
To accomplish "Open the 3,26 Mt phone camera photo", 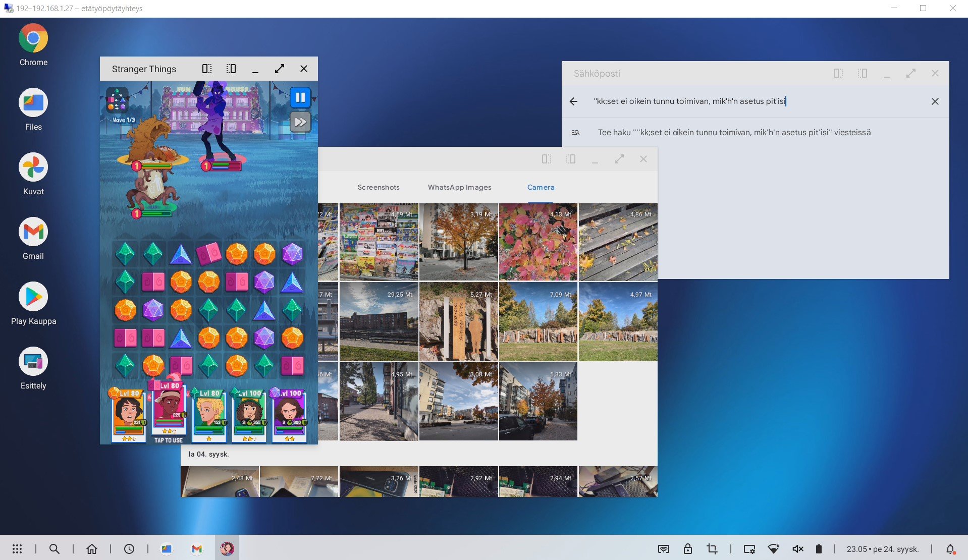I will [379, 482].
